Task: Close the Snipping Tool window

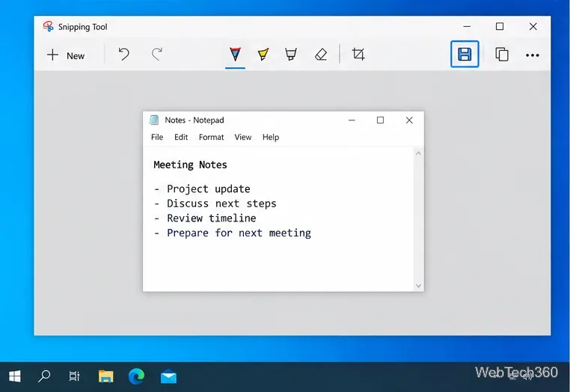Action: [x=533, y=26]
